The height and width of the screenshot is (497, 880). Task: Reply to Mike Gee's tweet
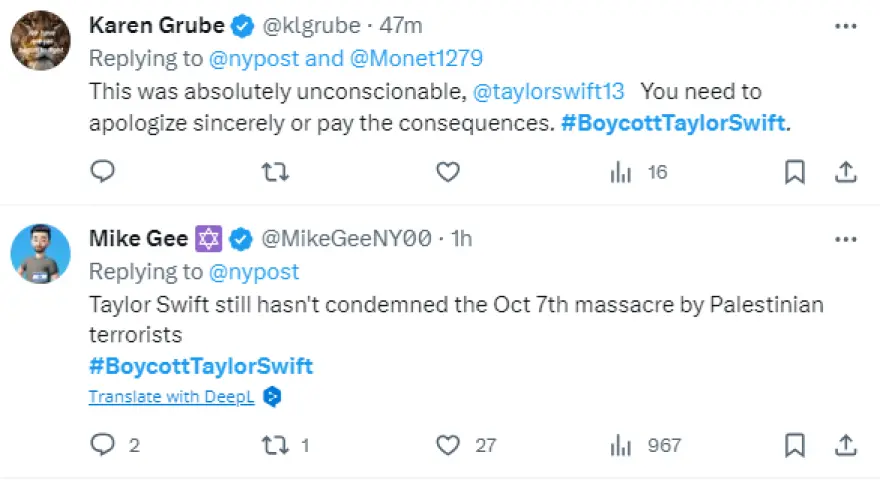(103, 445)
